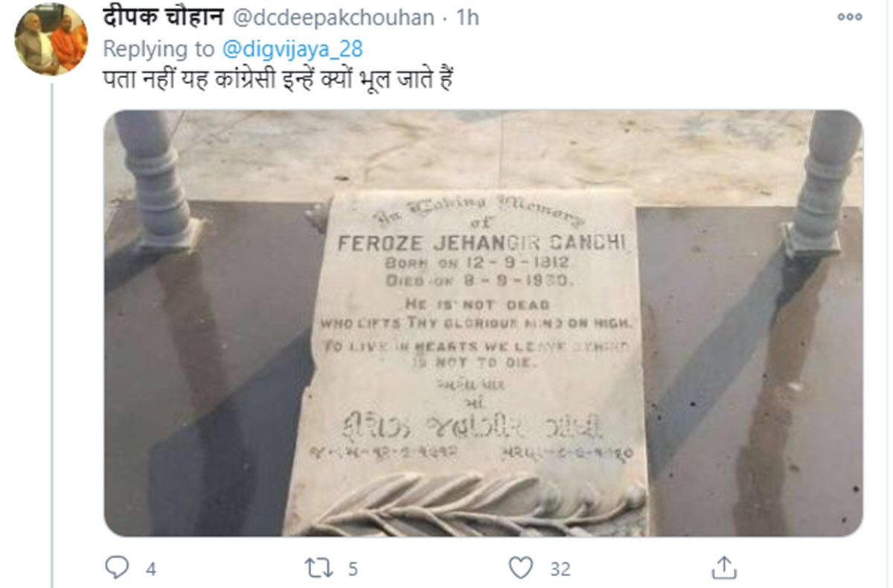This screenshot has height=588, width=893.
Task: Enlarge the tombstone photo attachment
Action: (x=483, y=323)
